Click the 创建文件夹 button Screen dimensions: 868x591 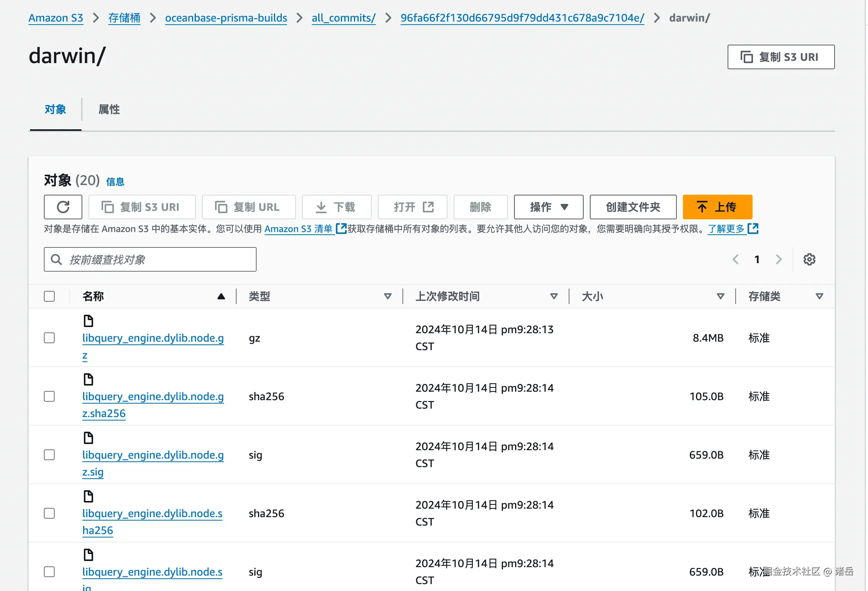click(633, 207)
